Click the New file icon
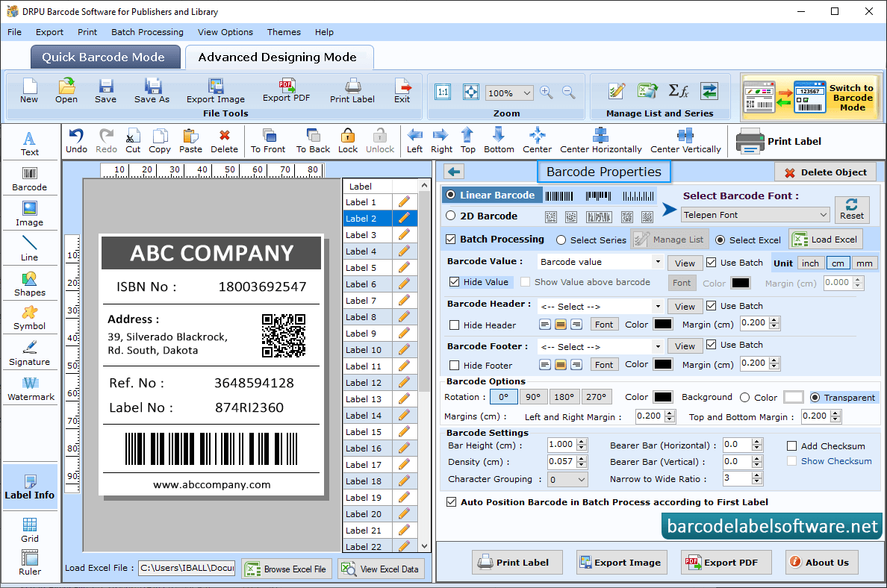 point(29,91)
